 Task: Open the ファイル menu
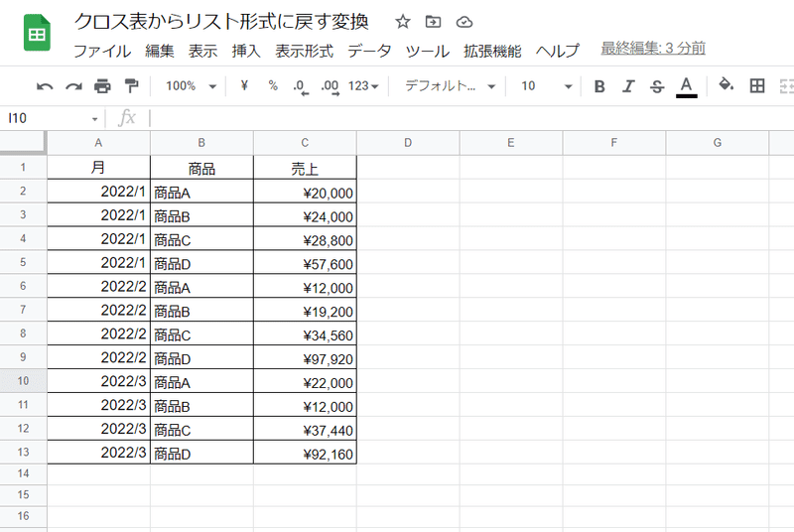[x=102, y=52]
